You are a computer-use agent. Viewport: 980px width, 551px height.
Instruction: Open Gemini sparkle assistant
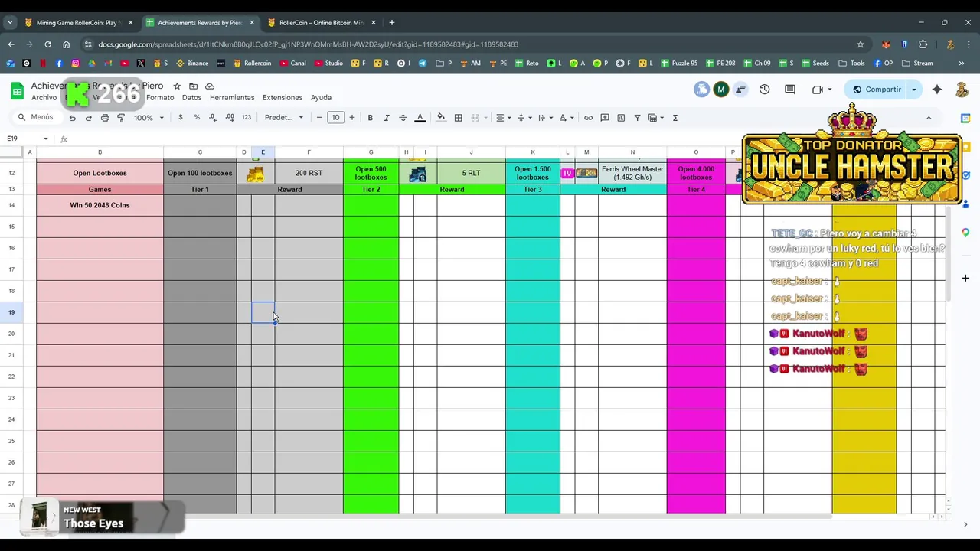[x=937, y=90]
